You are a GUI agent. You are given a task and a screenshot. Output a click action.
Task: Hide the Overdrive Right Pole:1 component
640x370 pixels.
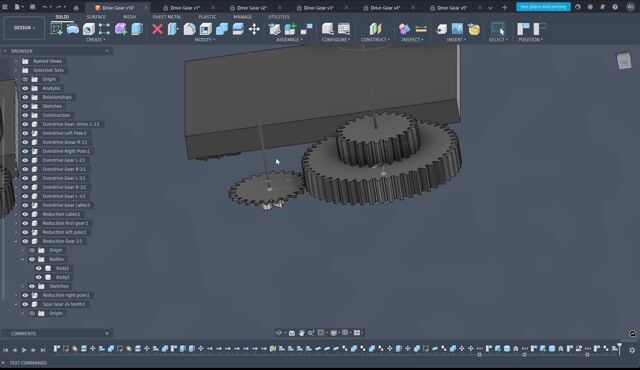pos(25,151)
